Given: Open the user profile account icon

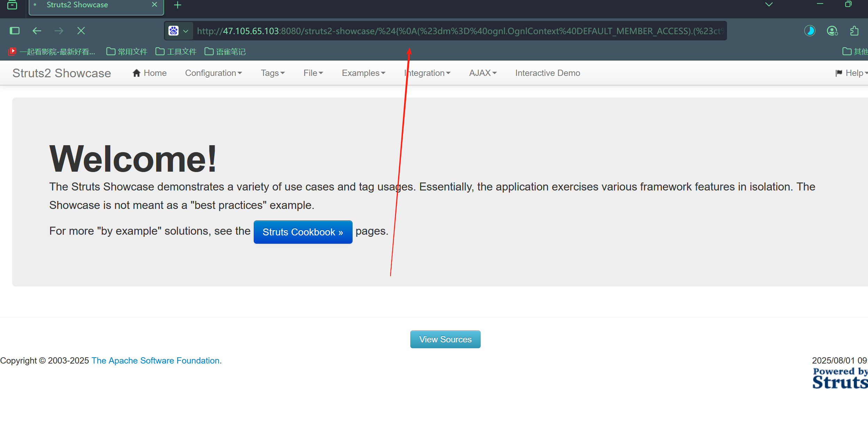Looking at the screenshot, I should (832, 31).
